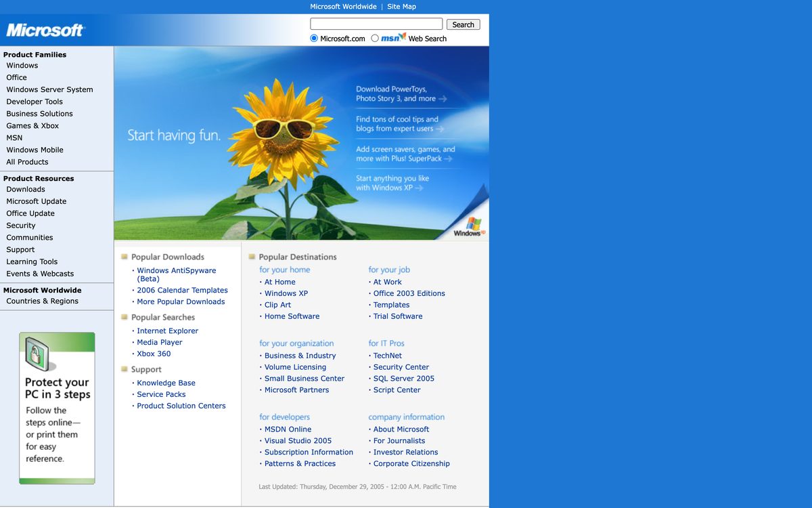Screen dimensions: 812x508
Task: Open Xbox 360 popular search
Action: (154, 354)
